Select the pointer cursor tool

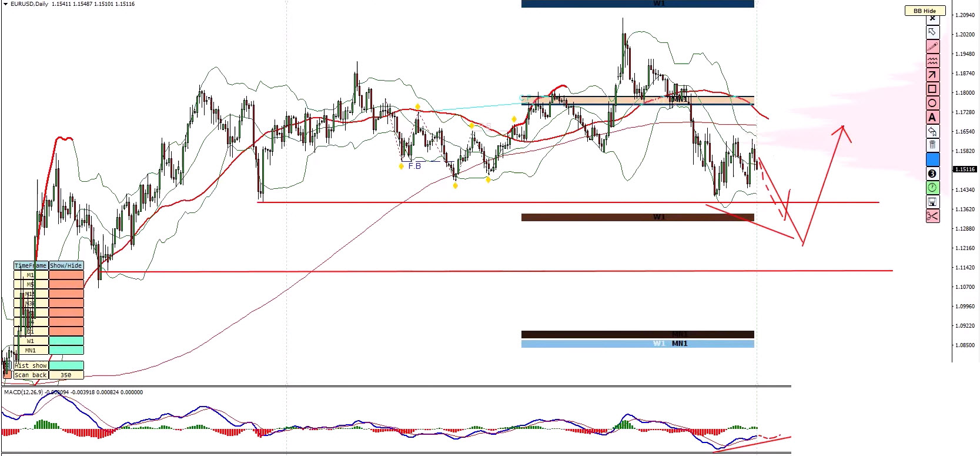pyautogui.click(x=932, y=32)
